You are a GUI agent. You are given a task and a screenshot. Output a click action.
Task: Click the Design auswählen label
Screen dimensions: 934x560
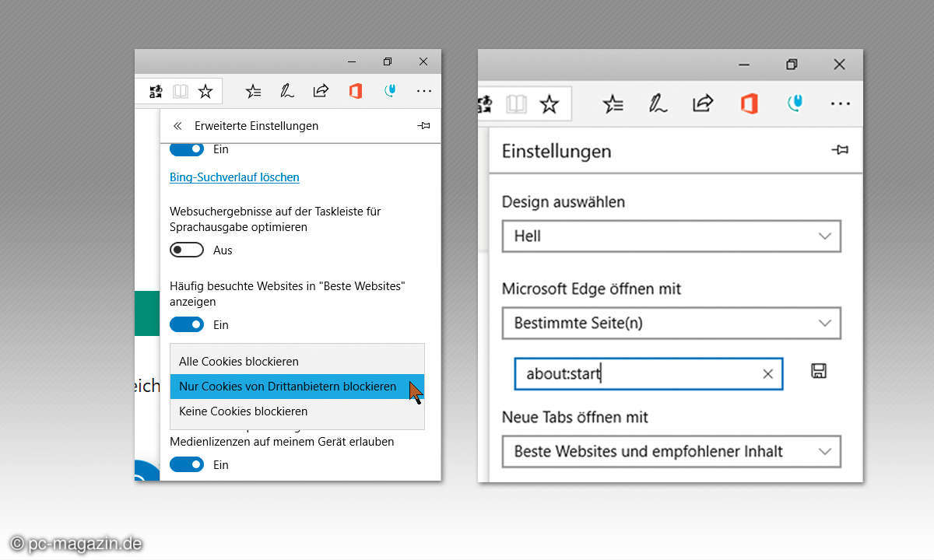coord(564,201)
